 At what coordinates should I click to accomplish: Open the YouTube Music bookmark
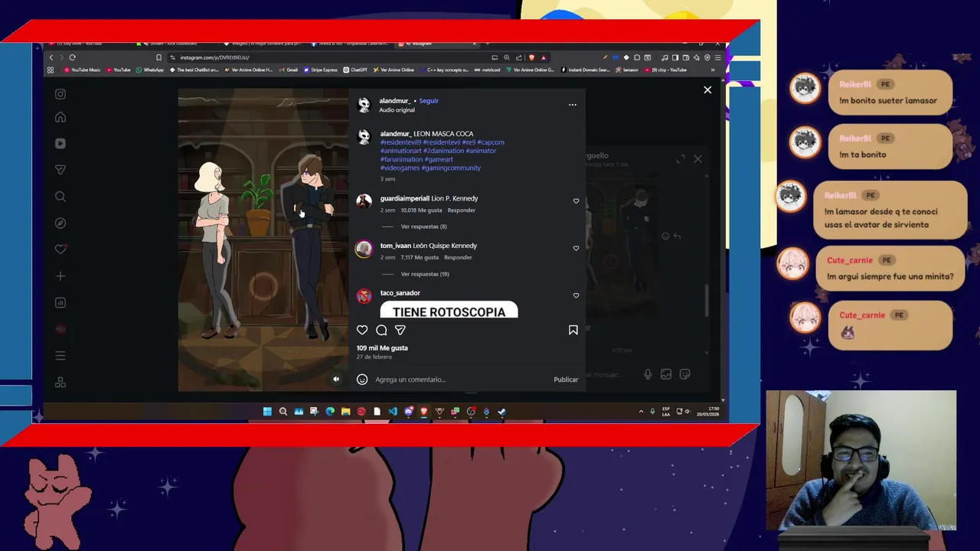pos(83,70)
